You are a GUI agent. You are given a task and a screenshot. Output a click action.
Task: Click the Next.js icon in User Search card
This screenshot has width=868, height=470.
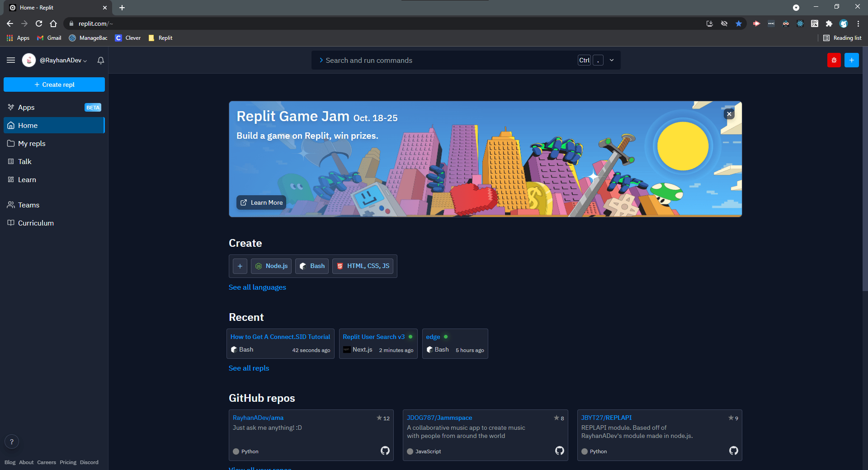click(347, 349)
